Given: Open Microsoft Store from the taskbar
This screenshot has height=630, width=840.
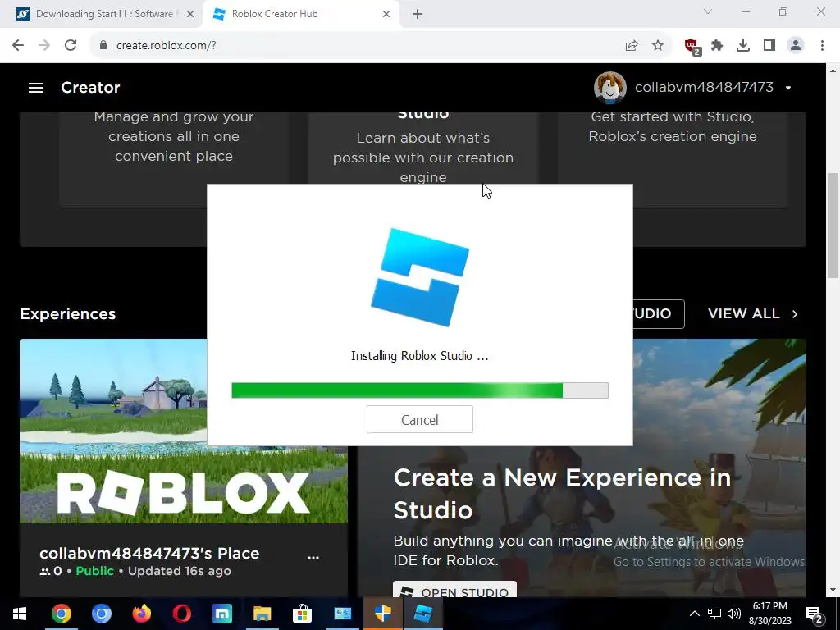Looking at the screenshot, I should [302, 614].
